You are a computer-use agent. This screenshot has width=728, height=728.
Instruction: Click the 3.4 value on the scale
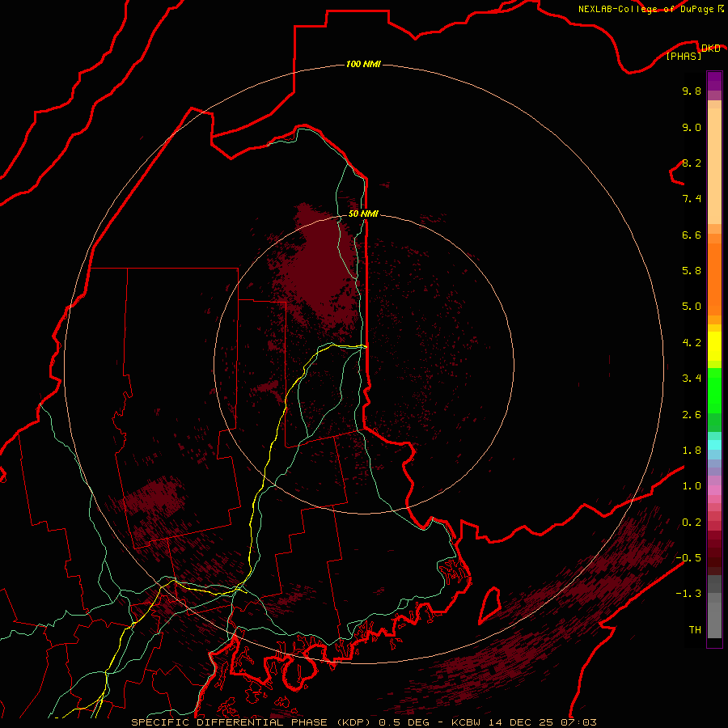[692, 379]
